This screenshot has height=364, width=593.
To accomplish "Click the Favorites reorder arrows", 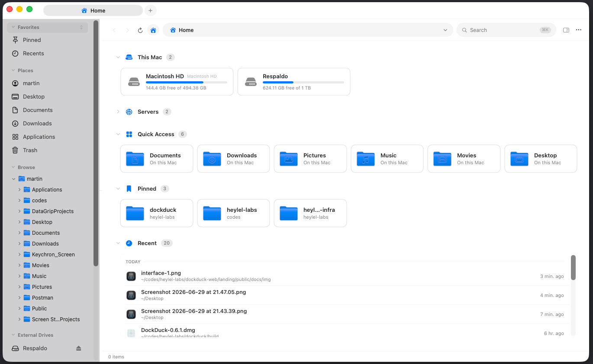I will click(81, 27).
